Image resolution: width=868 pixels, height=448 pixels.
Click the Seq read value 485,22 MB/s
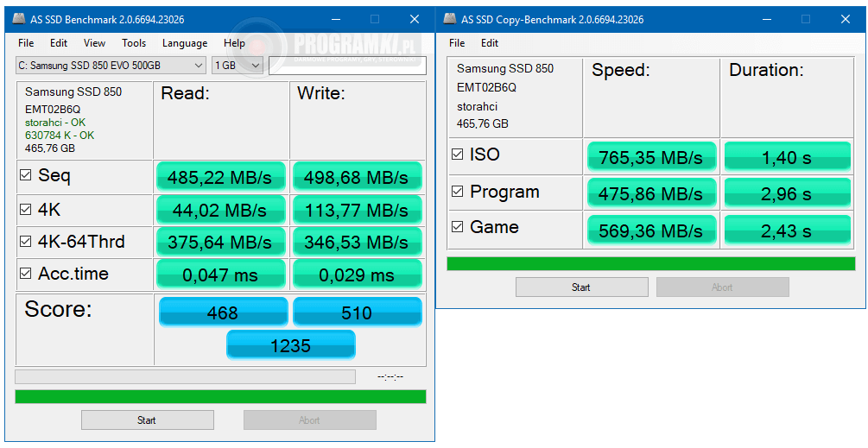click(x=221, y=177)
